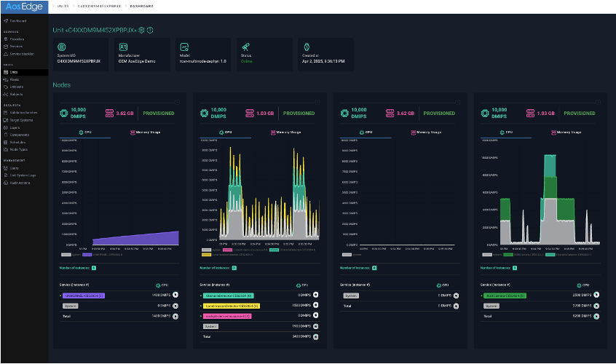616x364 pixels.
Task: Go to Service blacklist in the sidebar
Action: (23, 54)
